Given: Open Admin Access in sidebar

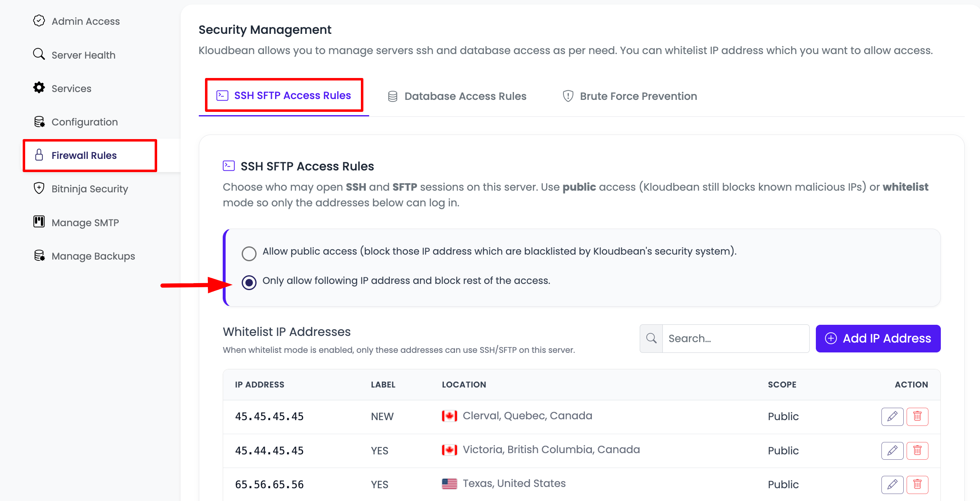Looking at the screenshot, I should (x=85, y=21).
